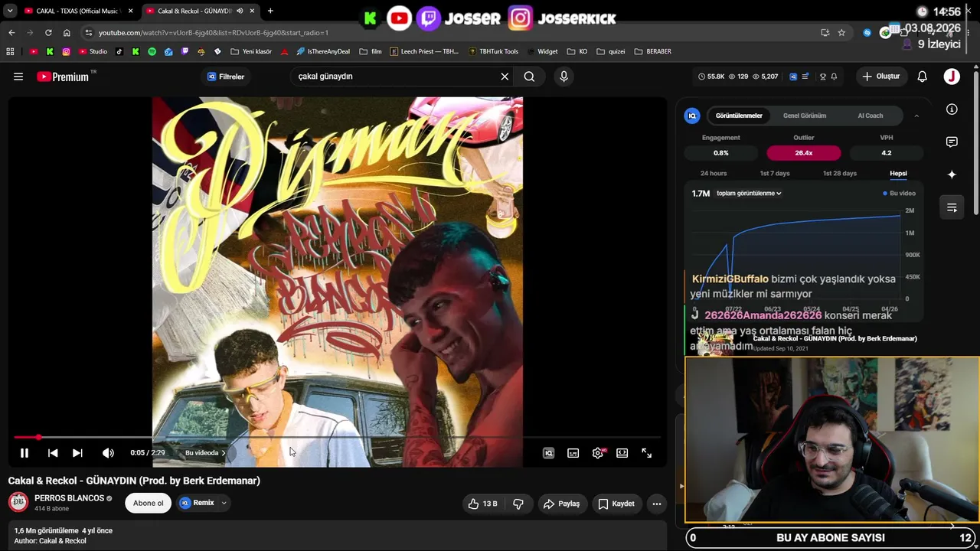Go to the previous video in the player
This screenshot has width=980, height=551.
pos(53,453)
